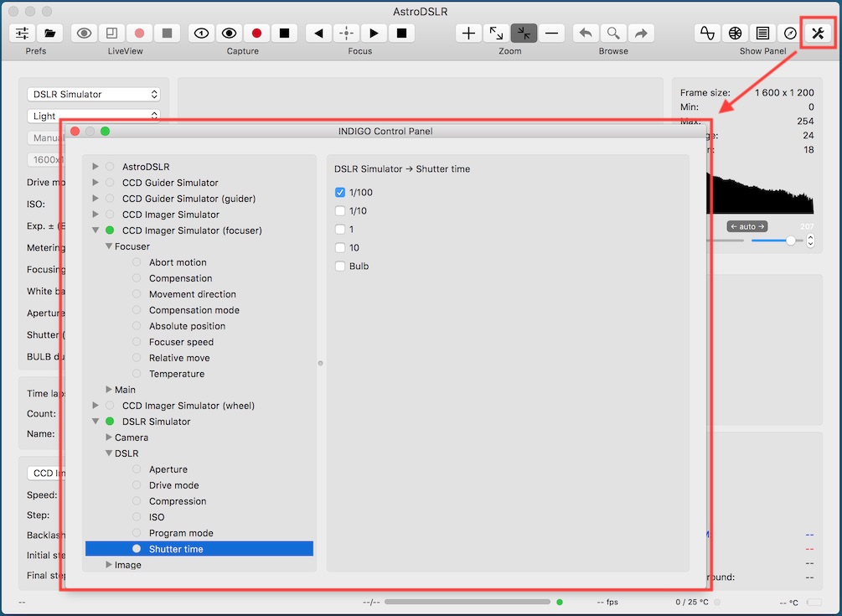The width and height of the screenshot is (842, 616).
Task: Select ISO under DSLR
Action: (157, 517)
